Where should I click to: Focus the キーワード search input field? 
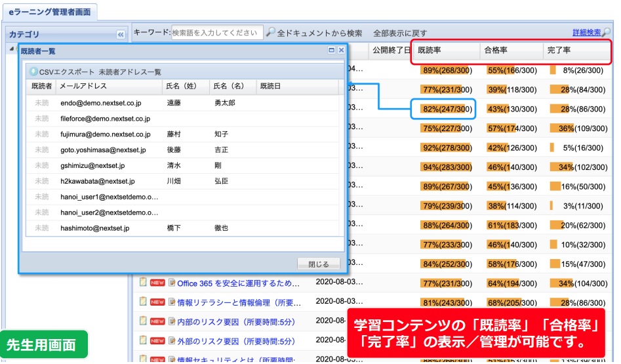[217, 33]
